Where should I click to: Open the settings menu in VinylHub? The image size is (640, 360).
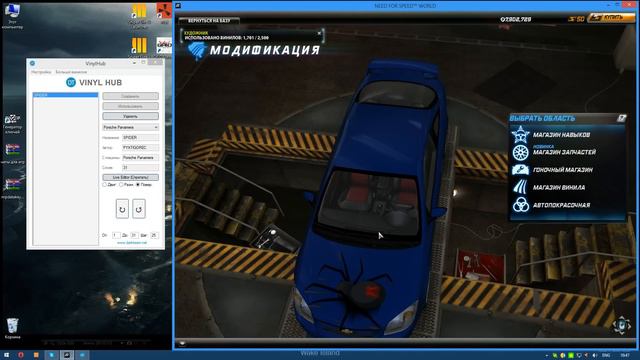point(41,72)
